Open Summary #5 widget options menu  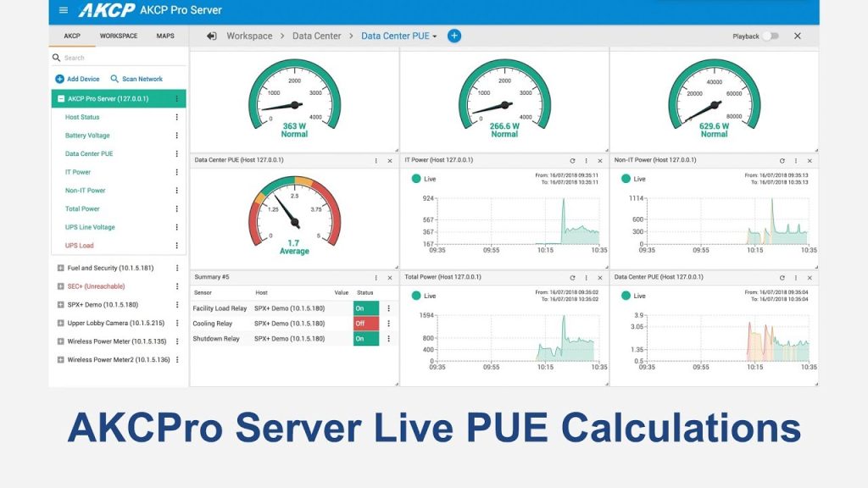[376, 278]
